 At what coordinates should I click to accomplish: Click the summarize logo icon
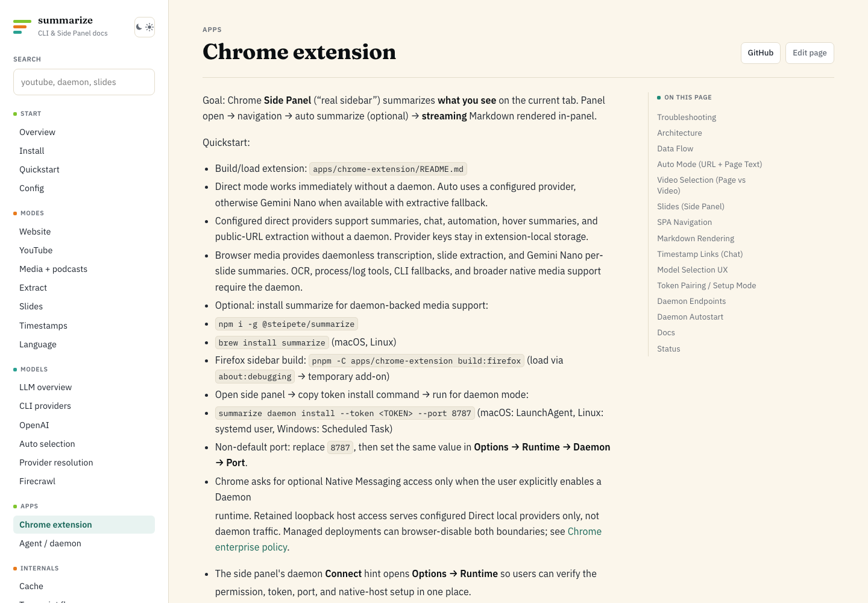click(x=22, y=27)
